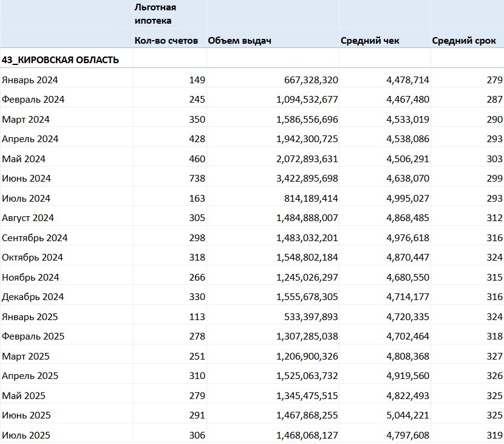The height and width of the screenshot is (444, 504).
Task: Select the "Кол-во счетов" column header
Action: click(166, 41)
